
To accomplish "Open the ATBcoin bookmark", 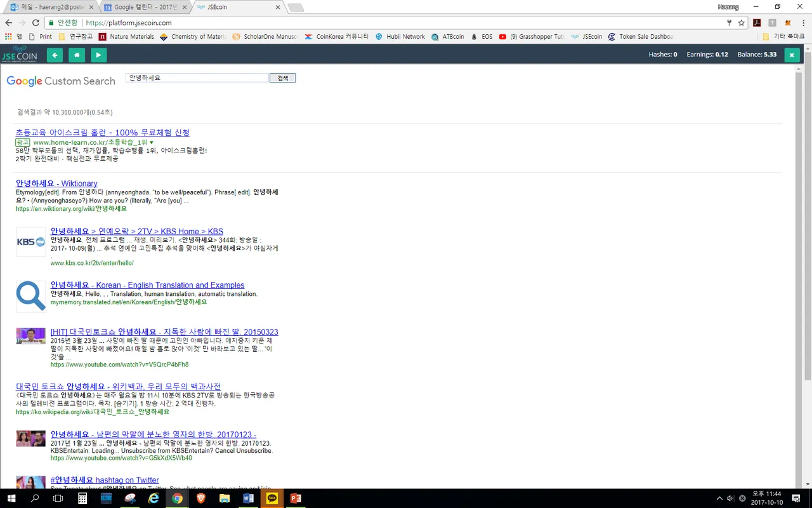I will 448,37.
